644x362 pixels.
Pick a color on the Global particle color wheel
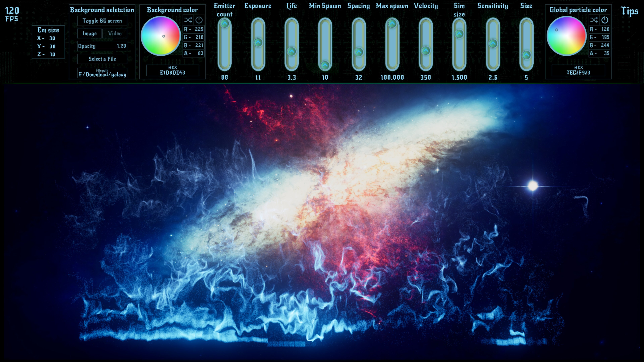[566, 37]
